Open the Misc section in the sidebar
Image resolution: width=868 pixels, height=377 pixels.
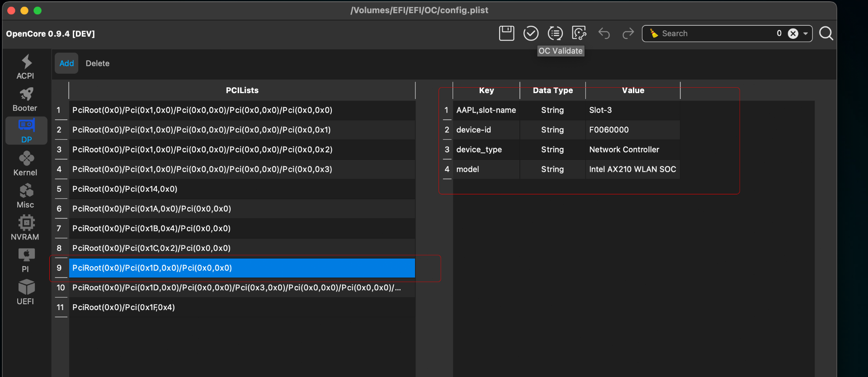coord(26,196)
